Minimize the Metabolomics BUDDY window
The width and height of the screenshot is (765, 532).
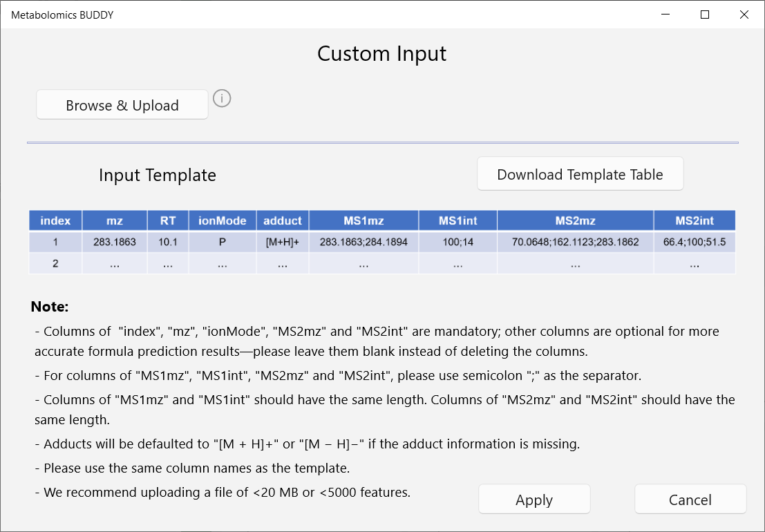click(665, 15)
